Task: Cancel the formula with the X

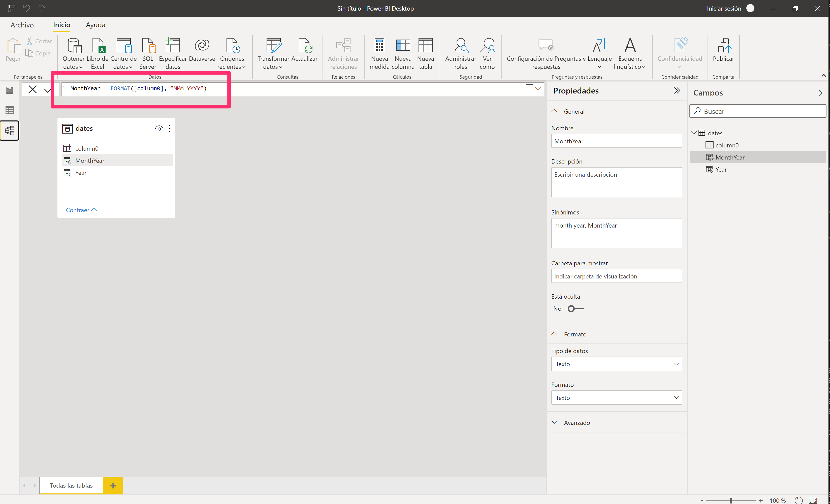Action: [x=33, y=89]
